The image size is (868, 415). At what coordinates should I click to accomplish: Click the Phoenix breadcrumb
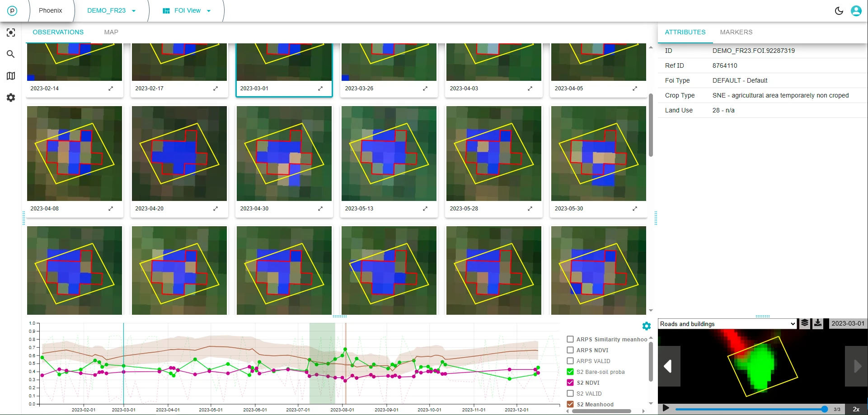tap(50, 10)
